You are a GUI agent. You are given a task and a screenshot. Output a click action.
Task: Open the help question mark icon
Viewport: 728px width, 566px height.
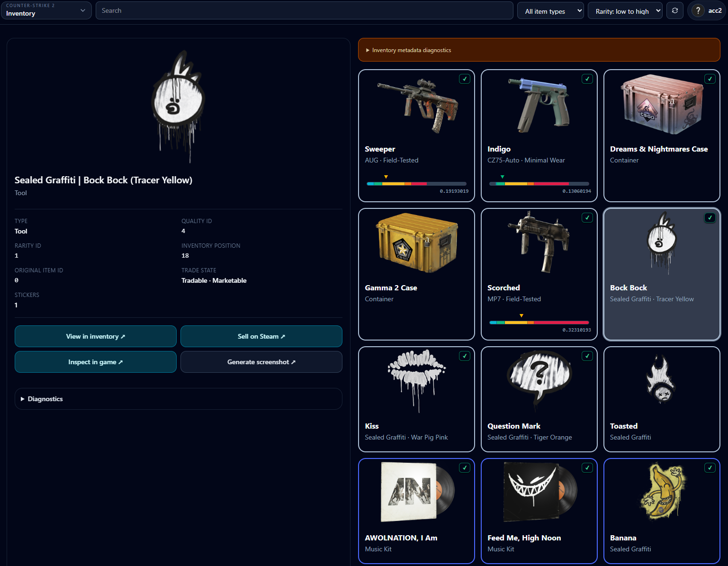(698, 10)
